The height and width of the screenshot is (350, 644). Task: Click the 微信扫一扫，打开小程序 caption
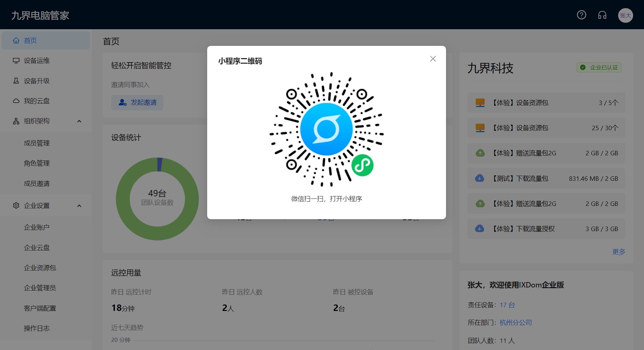pyautogui.click(x=327, y=199)
